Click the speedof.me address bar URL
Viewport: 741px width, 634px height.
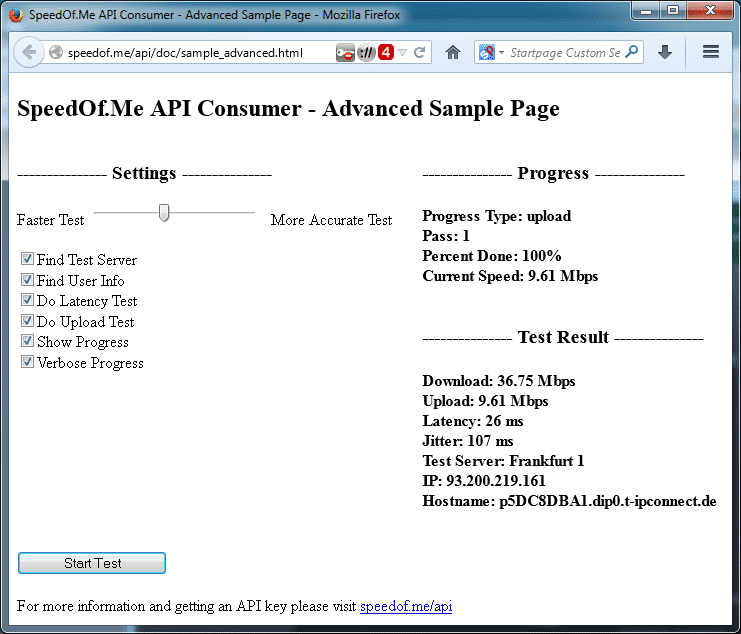click(185, 53)
